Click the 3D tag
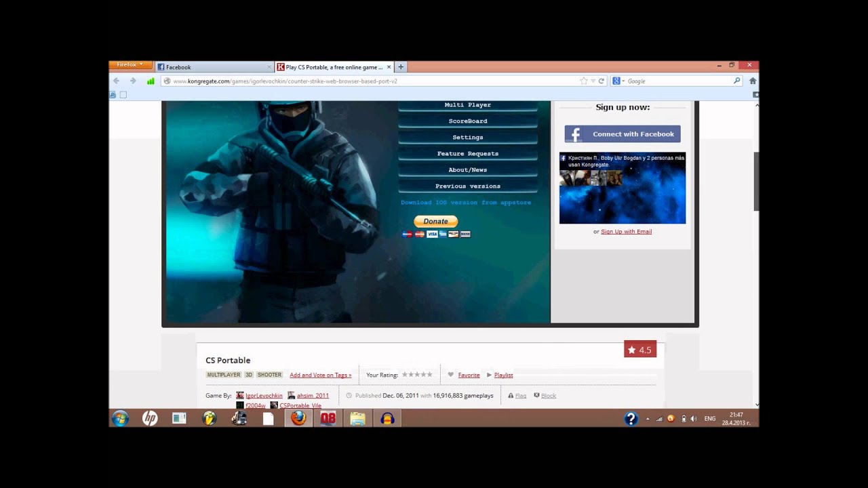The image size is (868, 488). click(x=249, y=375)
